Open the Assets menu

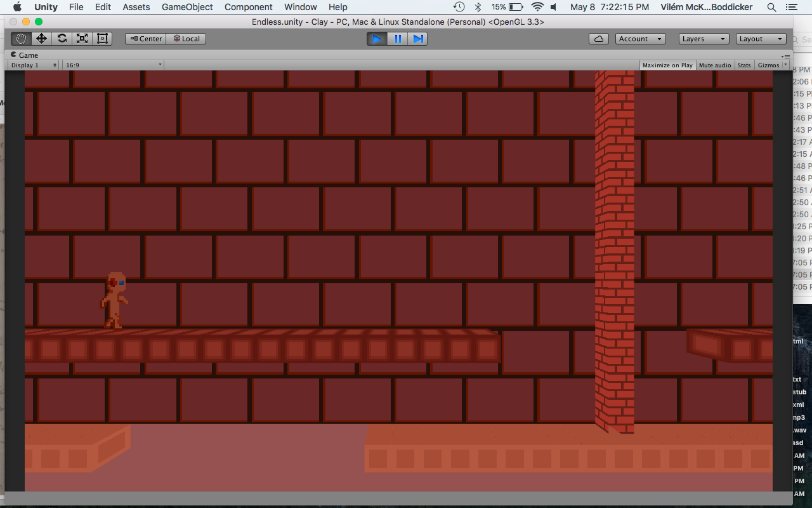click(x=136, y=7)
